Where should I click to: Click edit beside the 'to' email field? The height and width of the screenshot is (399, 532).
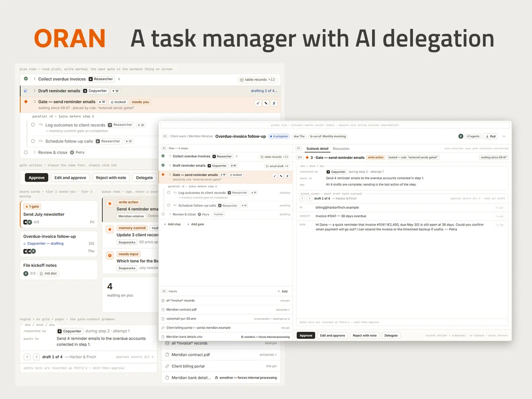(x=500, y=207)
